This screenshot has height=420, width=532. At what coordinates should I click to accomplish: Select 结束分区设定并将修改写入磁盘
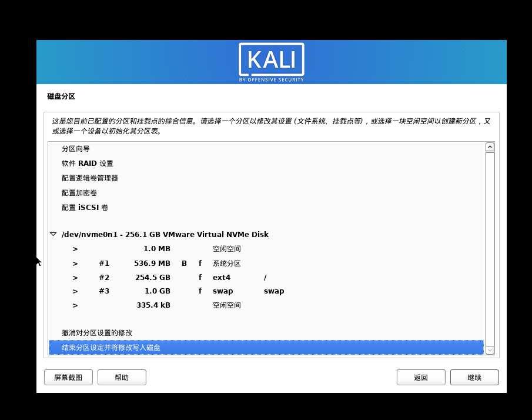pyautogui.click(x=111, y=348)
